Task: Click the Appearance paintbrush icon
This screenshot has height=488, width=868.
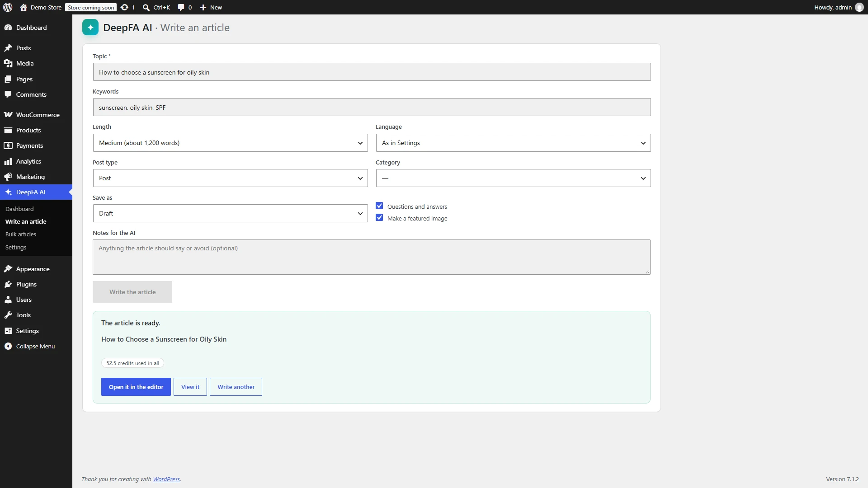Action: coord(8,269)
